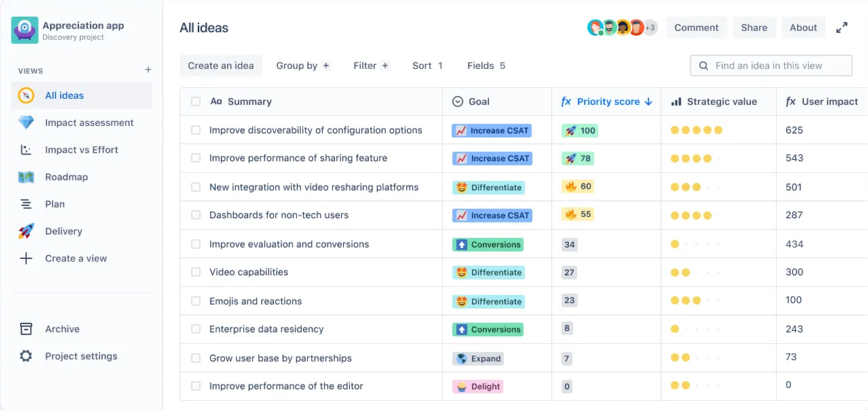Tick the Emojis and reactions checkbox
This screenshot has width=868, height=410.
(196, 301)
